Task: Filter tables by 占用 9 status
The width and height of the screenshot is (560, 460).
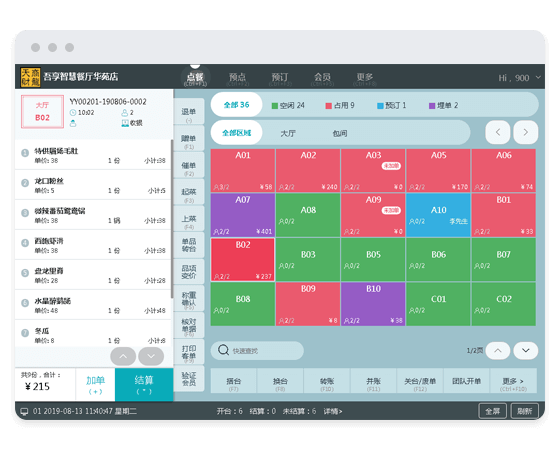Action: pos(340,105)
